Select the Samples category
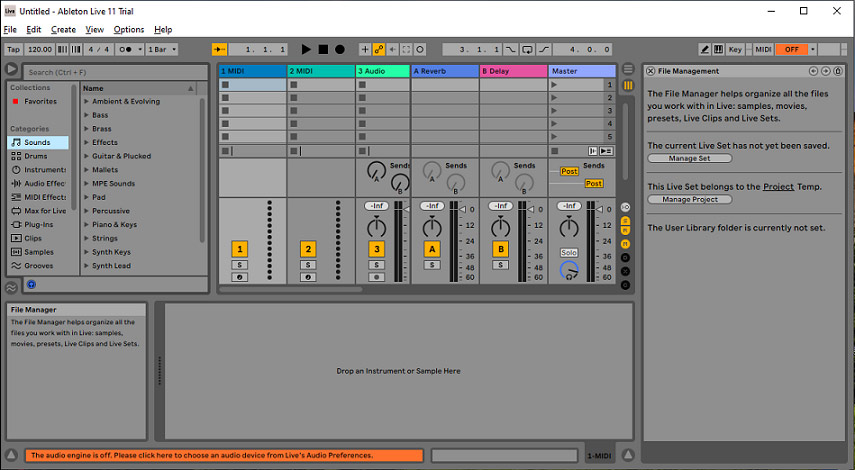 click(x=38, y=252)
